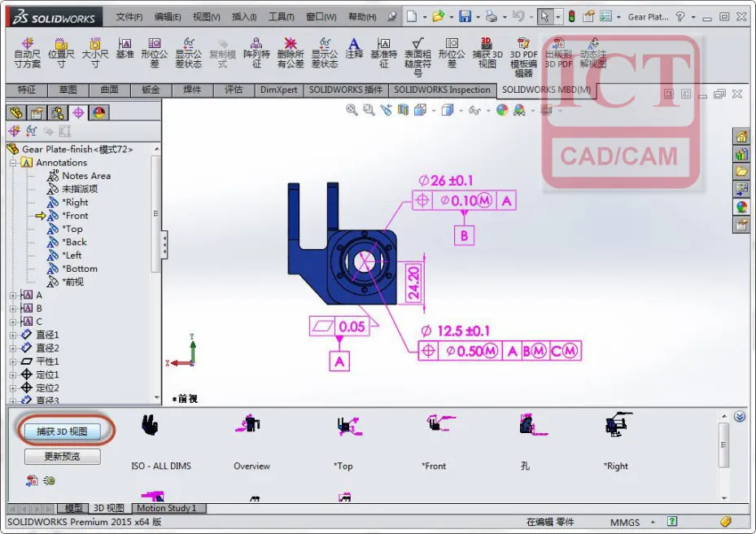Switch to the DimXpert ribbon tab
The width and height of the screenshot is (756, 534).
pos(278,90)
